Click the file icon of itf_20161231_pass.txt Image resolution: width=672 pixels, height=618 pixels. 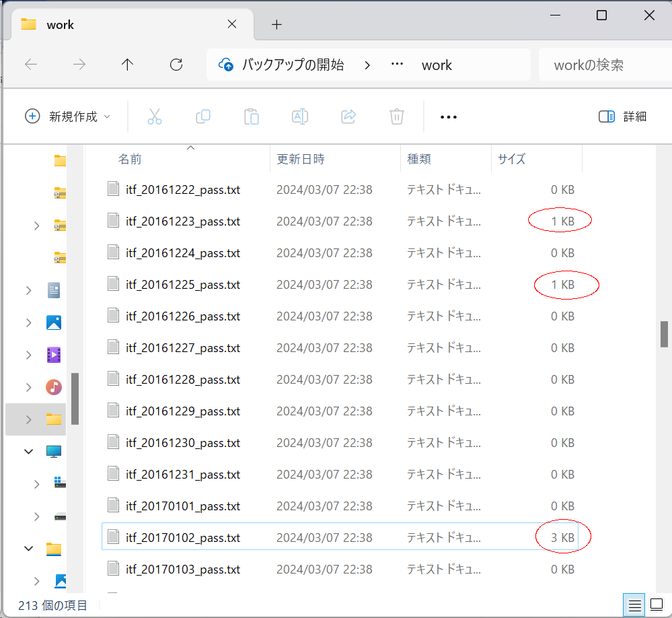tap(113, 474)
